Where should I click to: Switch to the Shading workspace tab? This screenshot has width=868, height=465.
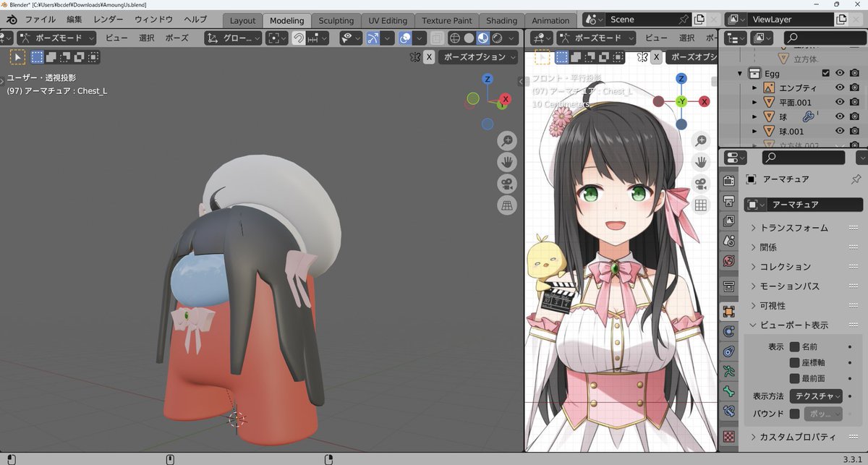pyautogui.click(x=502, y=21)
